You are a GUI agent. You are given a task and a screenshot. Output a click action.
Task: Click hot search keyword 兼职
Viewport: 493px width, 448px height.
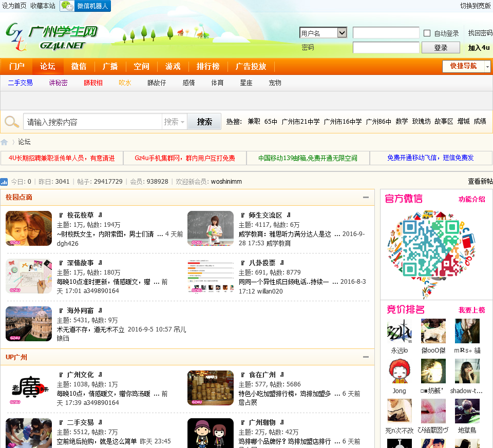coord(254,122)
